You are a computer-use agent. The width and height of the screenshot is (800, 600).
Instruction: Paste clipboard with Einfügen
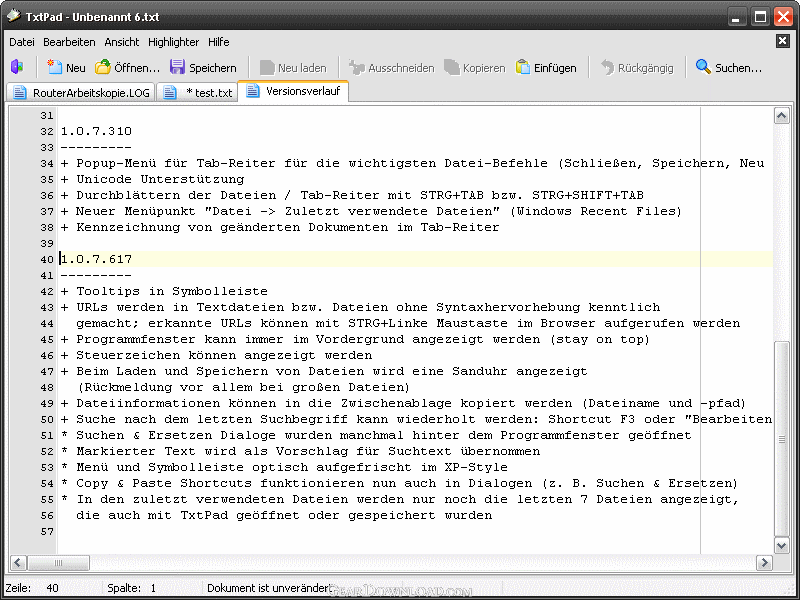tap(546, 67)
